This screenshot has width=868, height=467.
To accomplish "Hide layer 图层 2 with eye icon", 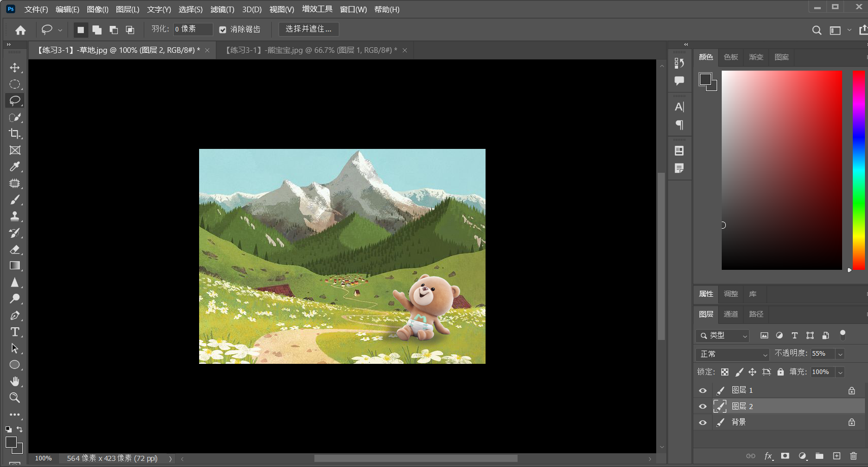I will (703, 406).
